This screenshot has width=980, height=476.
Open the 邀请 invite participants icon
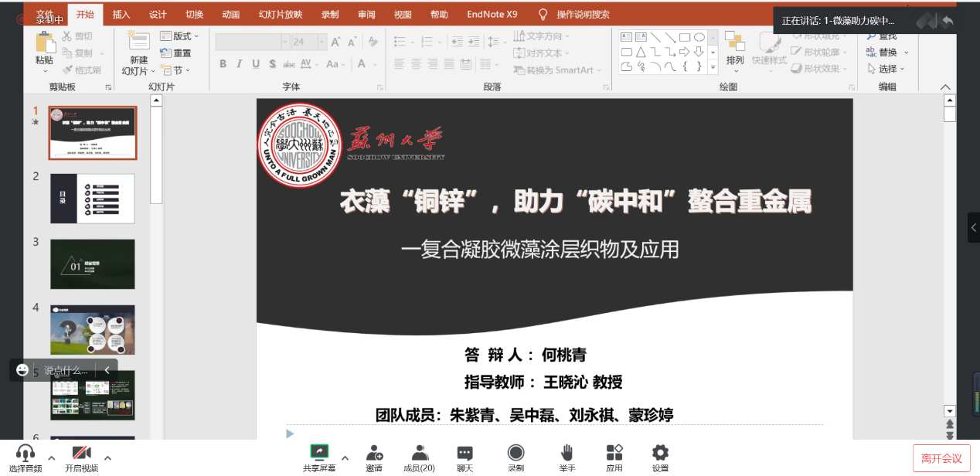pyautogui.click(x=374, y=453)
